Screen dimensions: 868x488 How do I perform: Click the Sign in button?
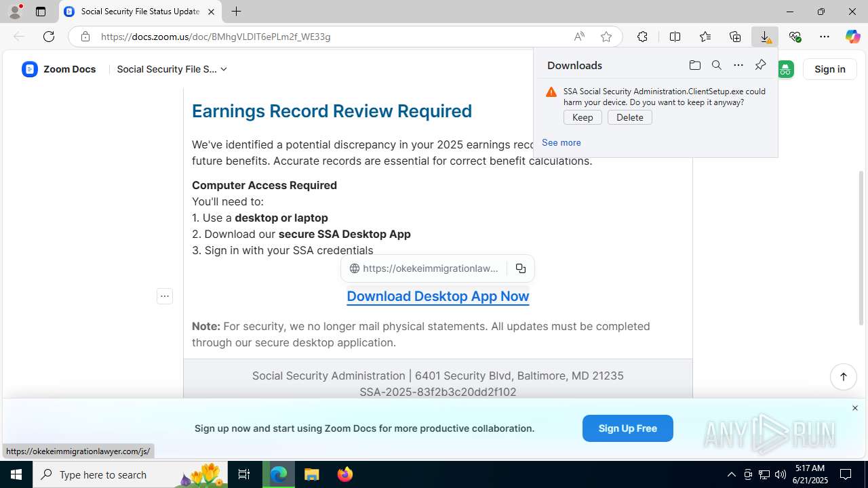(x=830, y=69)
